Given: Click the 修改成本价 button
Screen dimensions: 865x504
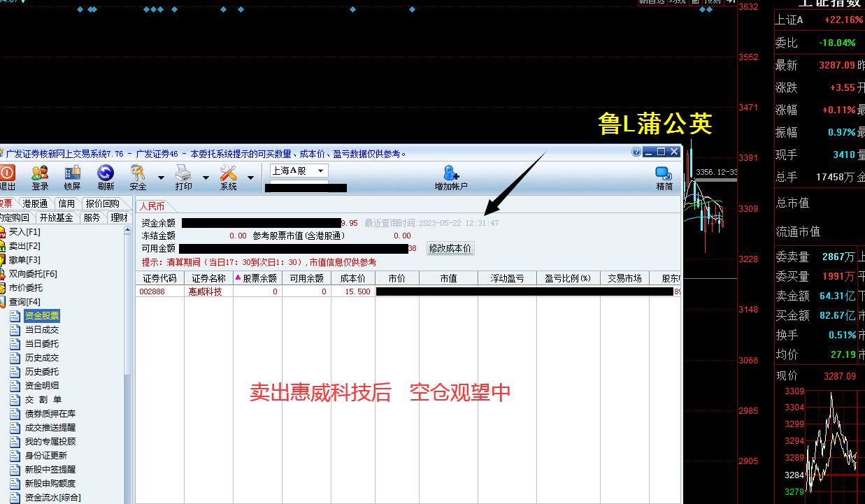Looking at the screenshot, I should point(450,248).
